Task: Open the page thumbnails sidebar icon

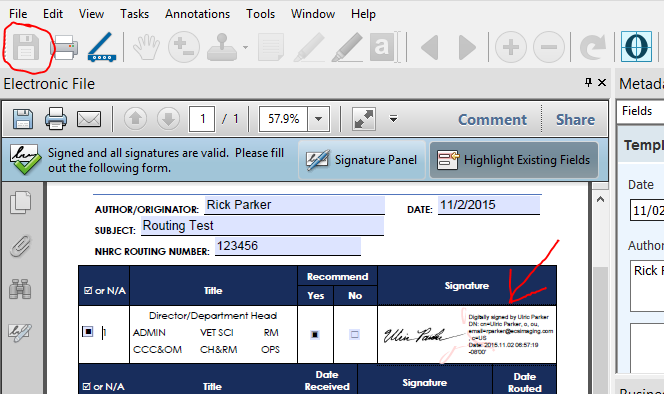Action: (x=20, y=203)
